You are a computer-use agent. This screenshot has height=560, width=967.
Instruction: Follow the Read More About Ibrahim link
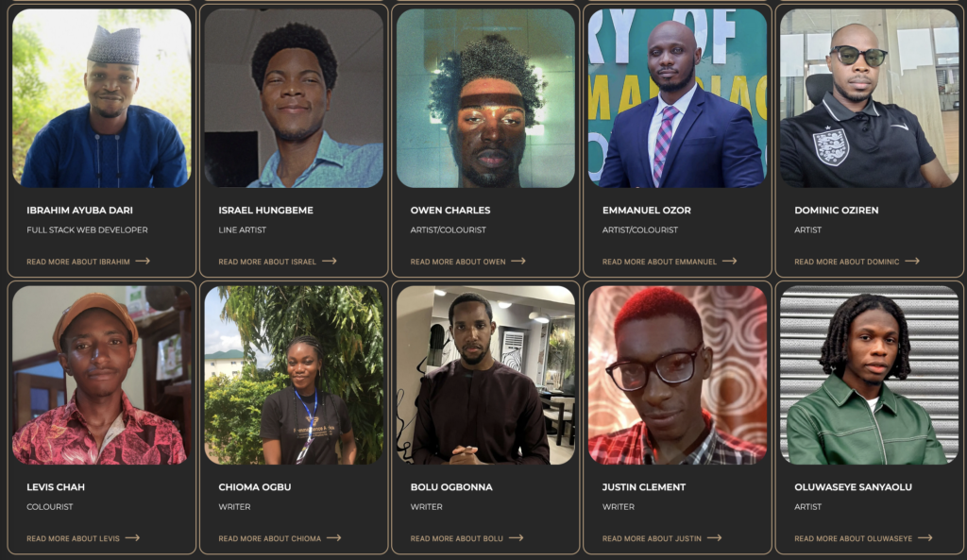click(78, 262)
